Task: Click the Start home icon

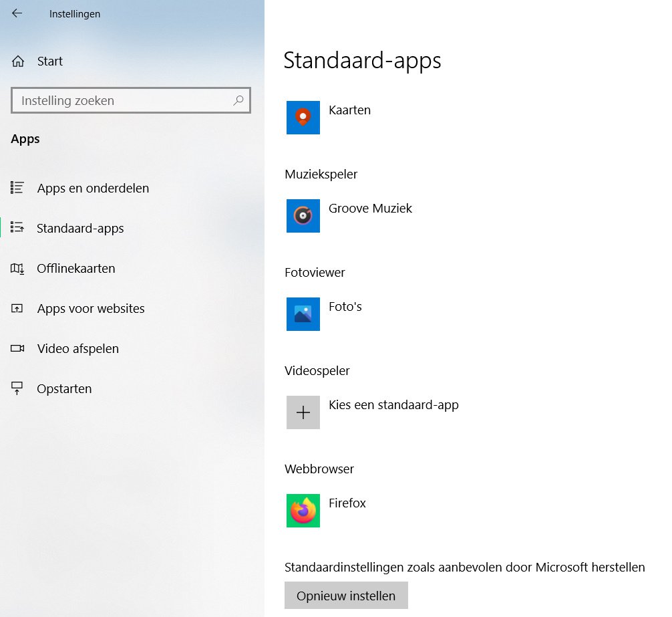Action: point(17,61)
